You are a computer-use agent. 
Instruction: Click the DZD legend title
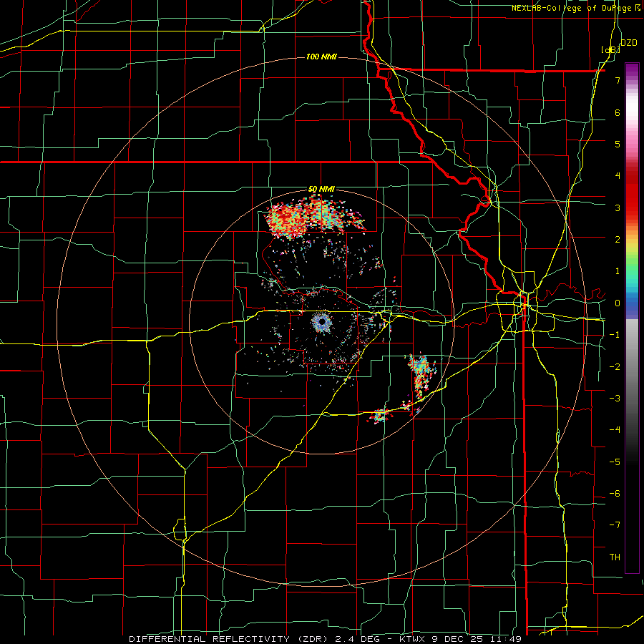[628, 43]
